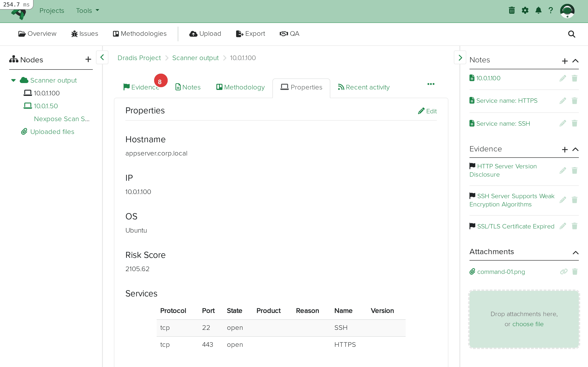
Task: Collapse the Scanner output node tree
Action: click(13, 80)
